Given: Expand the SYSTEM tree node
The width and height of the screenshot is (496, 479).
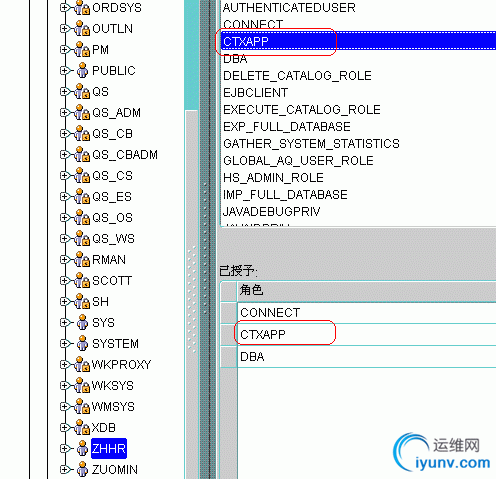Looking at the screenshot, I should coord(64,344).
